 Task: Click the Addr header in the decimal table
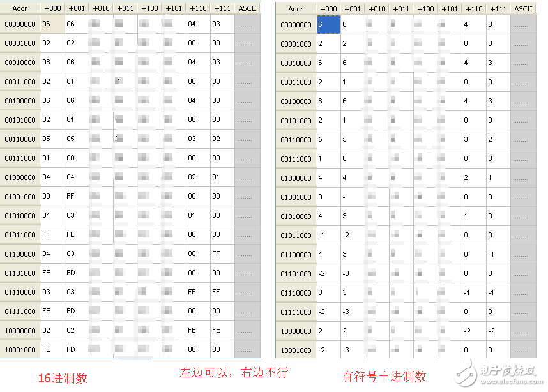tap(296, 9)
